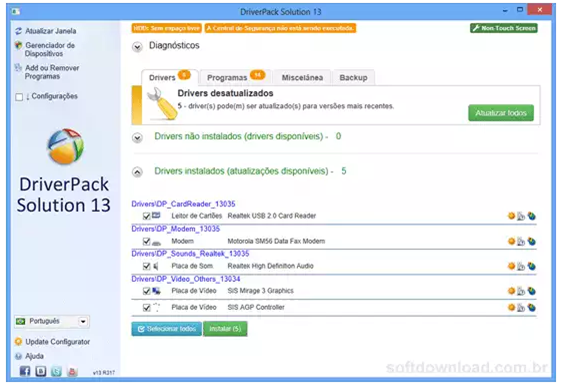The height and width of the screenshot is (390, 561).
Task: Click orange gear icon in SiS Mirage 3 row
Action: coord(512,291)
